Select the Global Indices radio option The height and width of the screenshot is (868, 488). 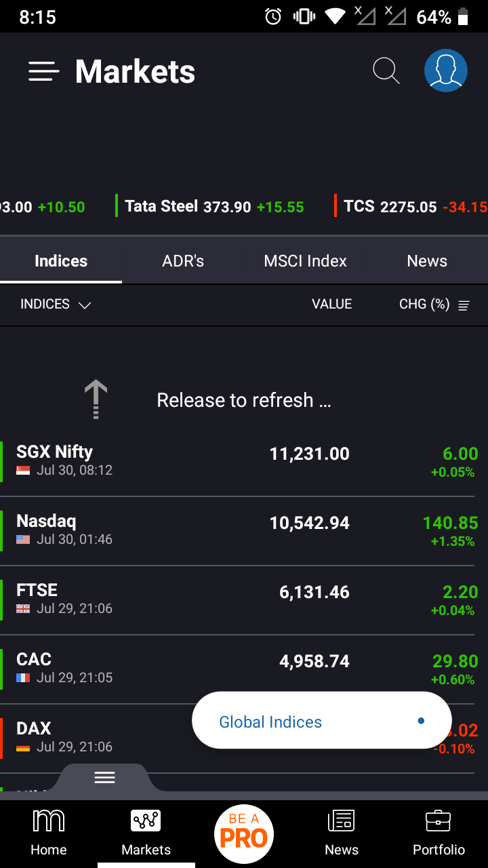[x=421, y=721]
